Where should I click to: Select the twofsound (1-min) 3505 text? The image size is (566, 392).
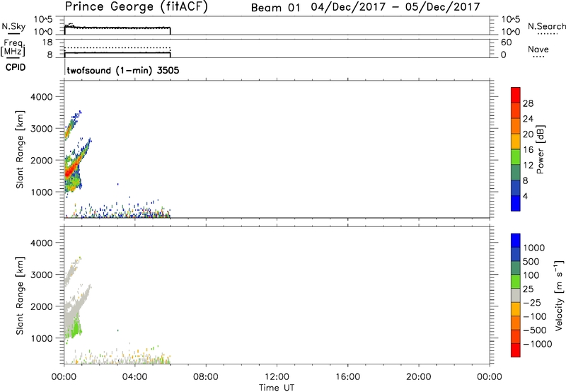pos(122,70)
